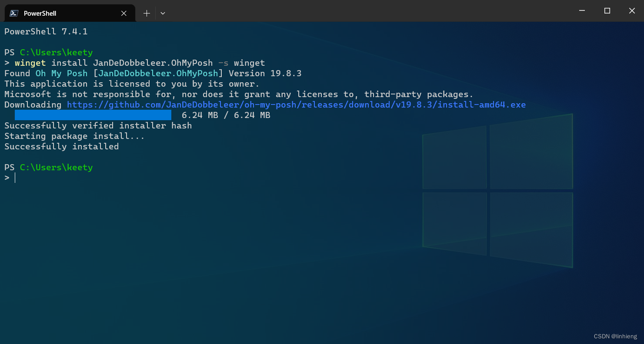Click 'Successfully verified installer hash' line

tap(98, 125)
